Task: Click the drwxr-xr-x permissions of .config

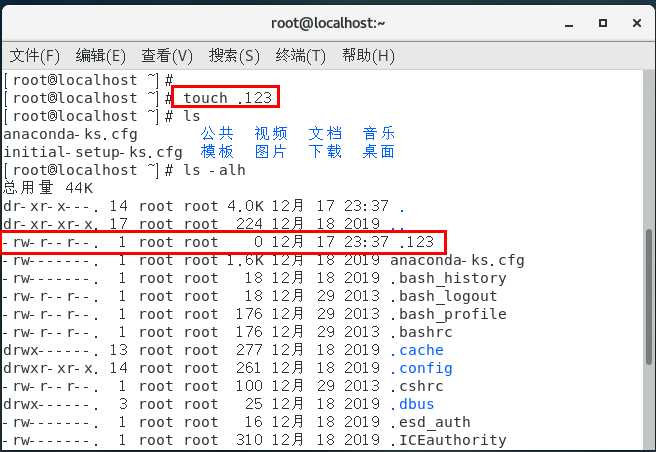Action: pyautogui.click(x=51, y=368)
